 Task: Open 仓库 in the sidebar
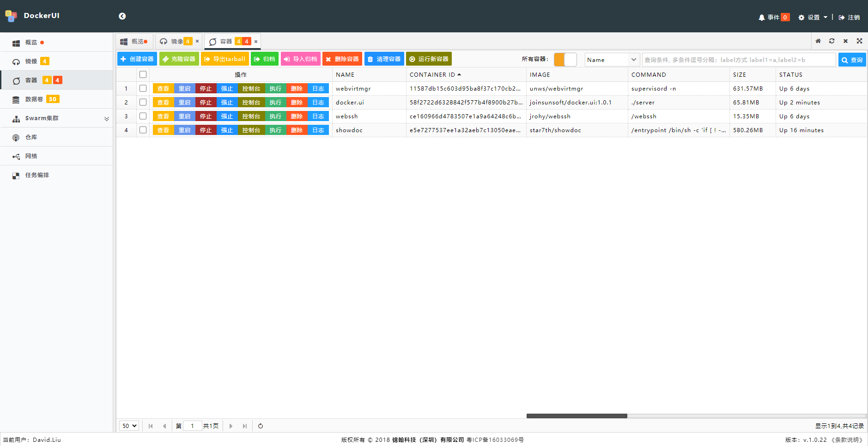coord(56,137)
